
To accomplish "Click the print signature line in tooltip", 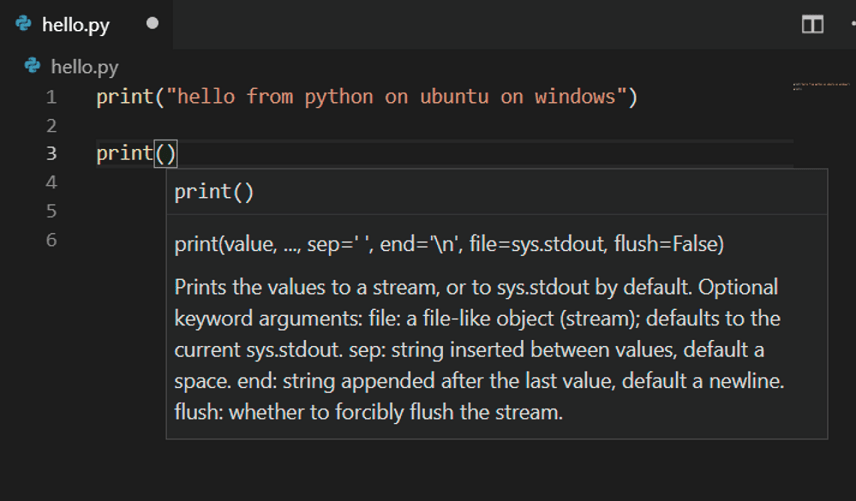I will 448,244.
